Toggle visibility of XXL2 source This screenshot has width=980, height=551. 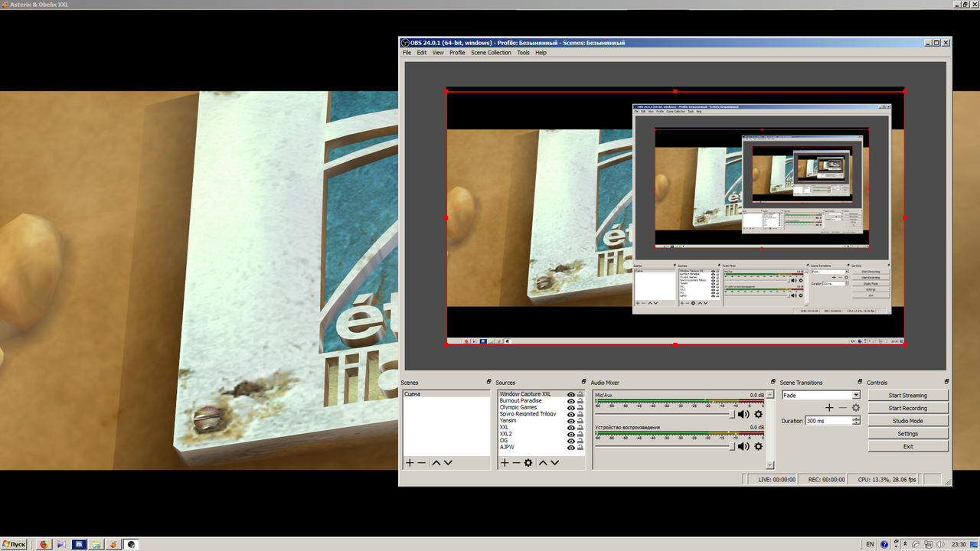(571, 434)
